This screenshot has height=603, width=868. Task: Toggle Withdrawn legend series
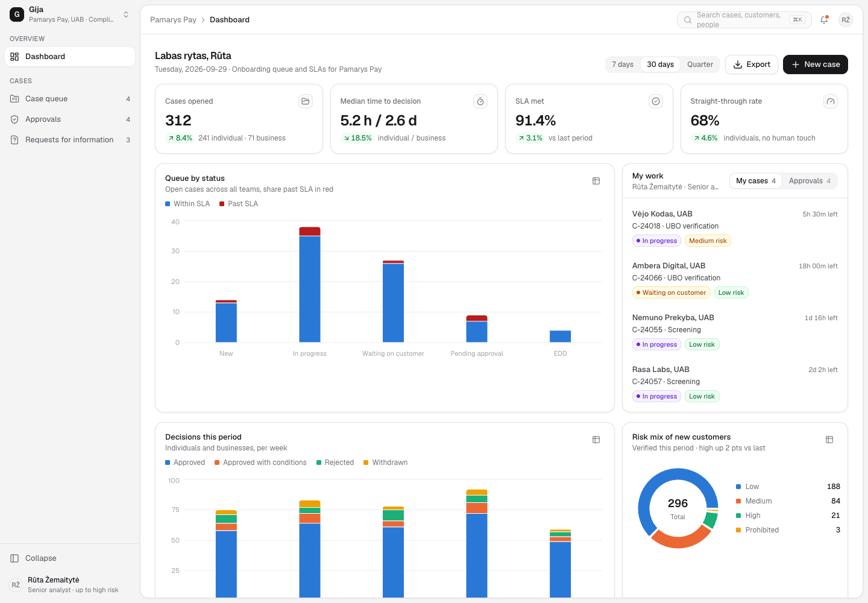pyautogui.click(x=386, y=463)
